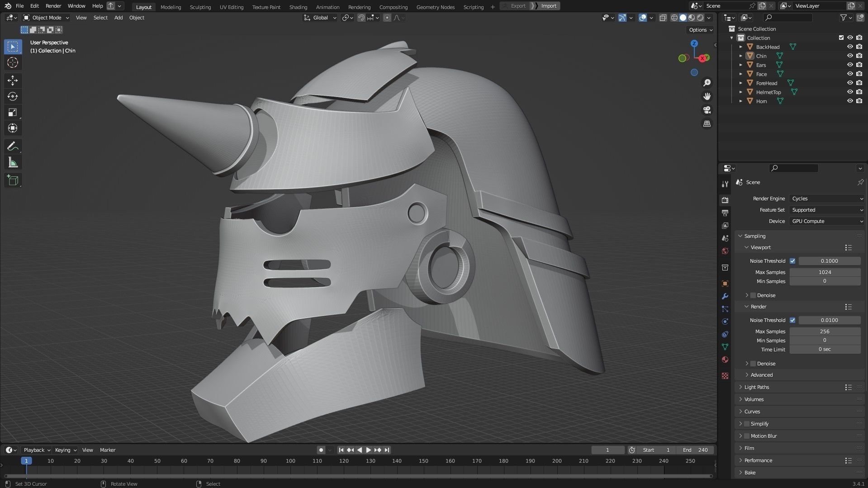Switch to the Modeling workspace tab

(171, 7)
